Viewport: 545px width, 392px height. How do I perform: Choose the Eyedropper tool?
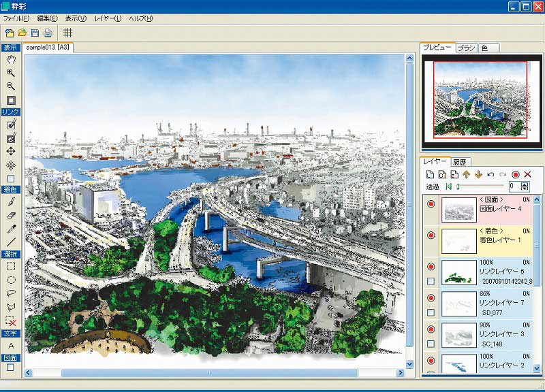pos(10,228)
